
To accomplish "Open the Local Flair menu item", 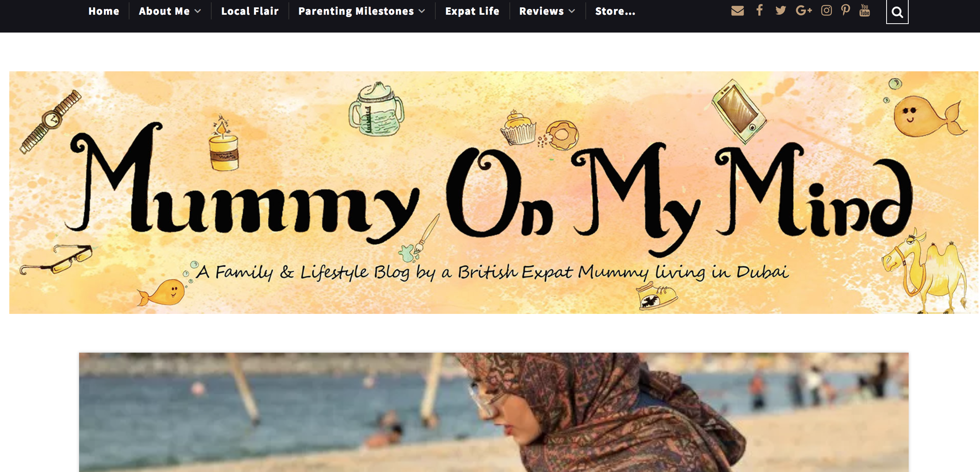I will (x=250, y=11).
